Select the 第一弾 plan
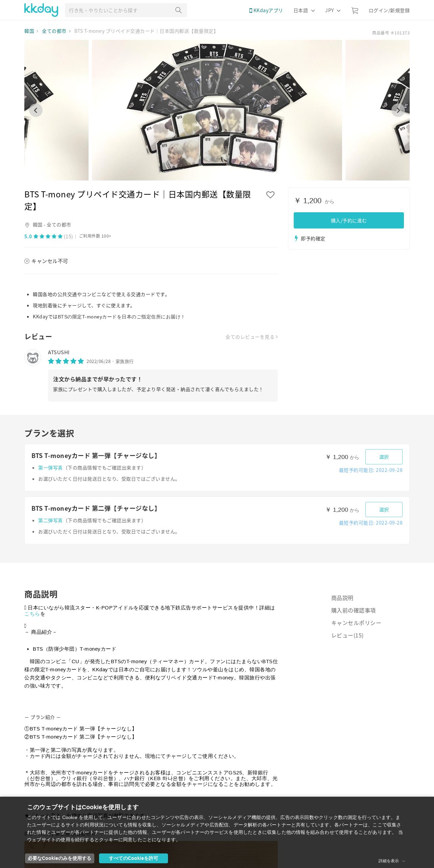 (384, 457)
